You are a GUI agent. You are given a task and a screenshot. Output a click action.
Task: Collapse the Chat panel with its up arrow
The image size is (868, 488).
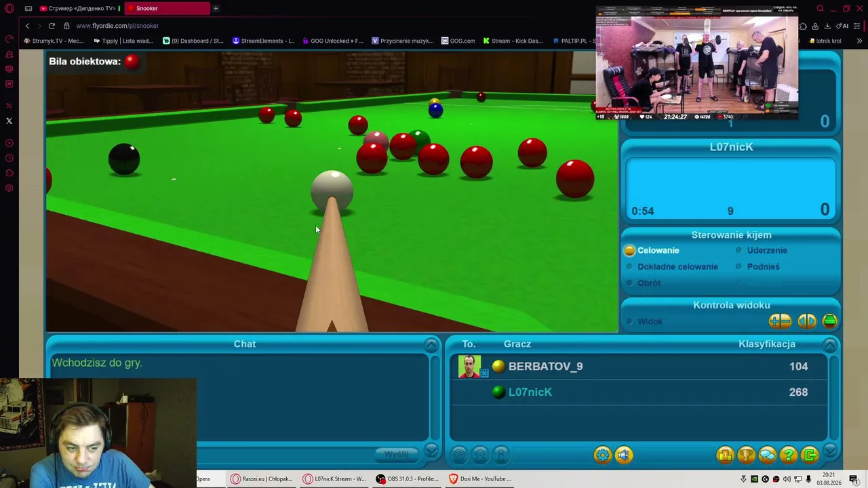[x=431, y=345]
